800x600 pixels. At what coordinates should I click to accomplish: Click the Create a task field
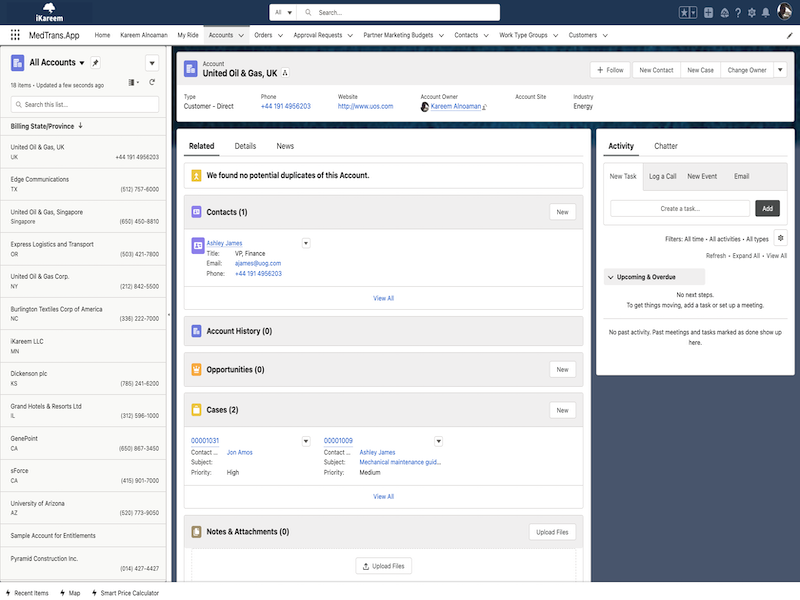[680, 208]
